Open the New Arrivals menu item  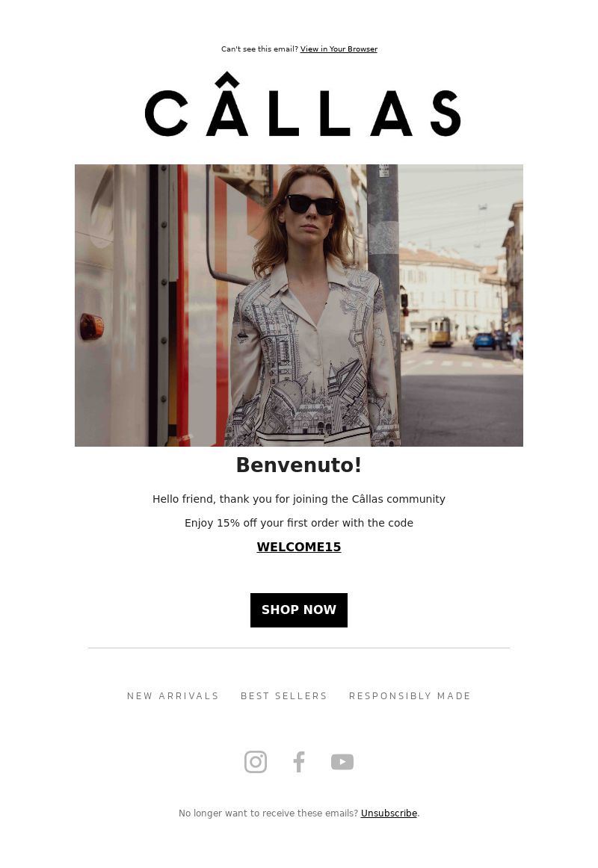173,696
